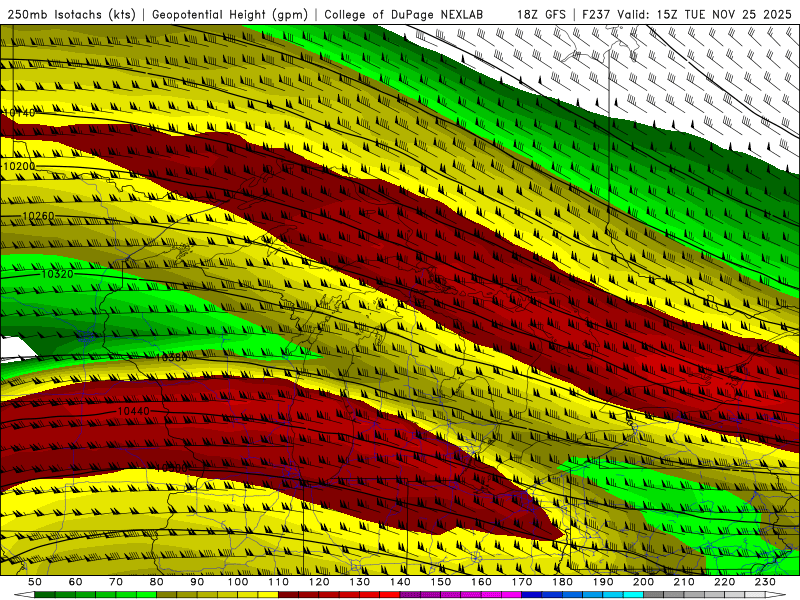This screenshot has width=800, height=600.
Task: Click the 50 kt colorbar label
Action: coord(35,582)
